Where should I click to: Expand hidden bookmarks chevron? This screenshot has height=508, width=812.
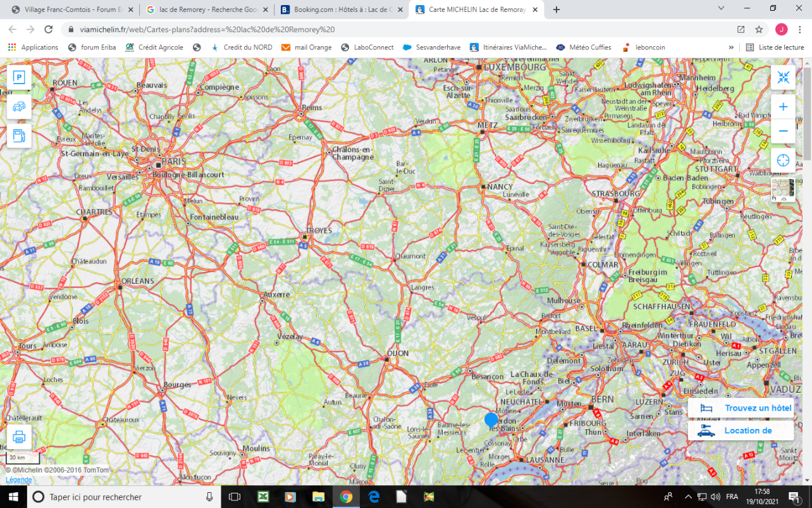(x=731, y=47)
